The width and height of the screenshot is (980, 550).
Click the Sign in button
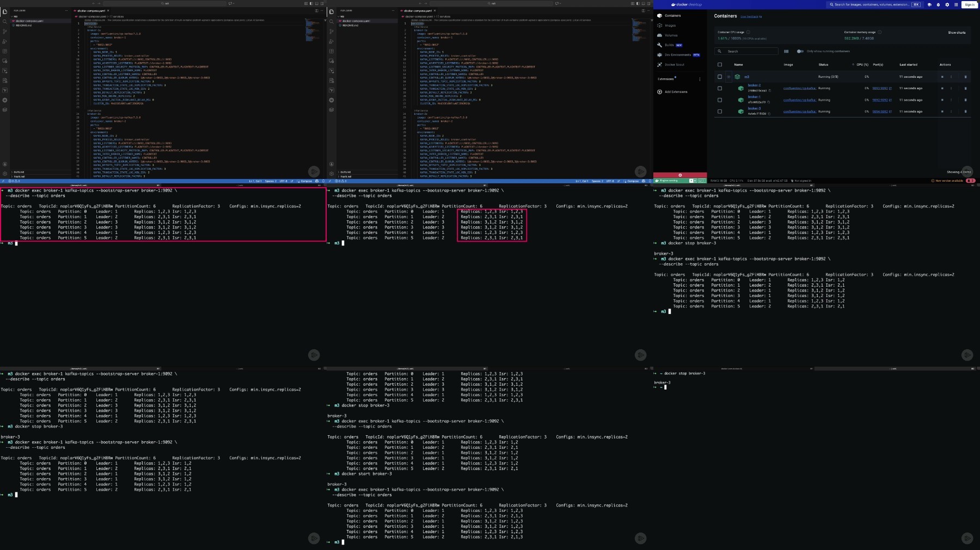tap(969, 4)
